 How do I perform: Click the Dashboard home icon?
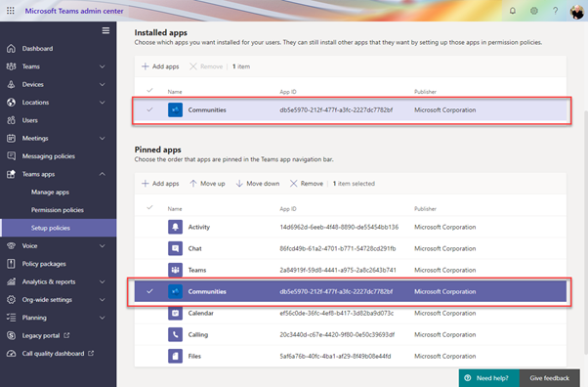(12, 49)
